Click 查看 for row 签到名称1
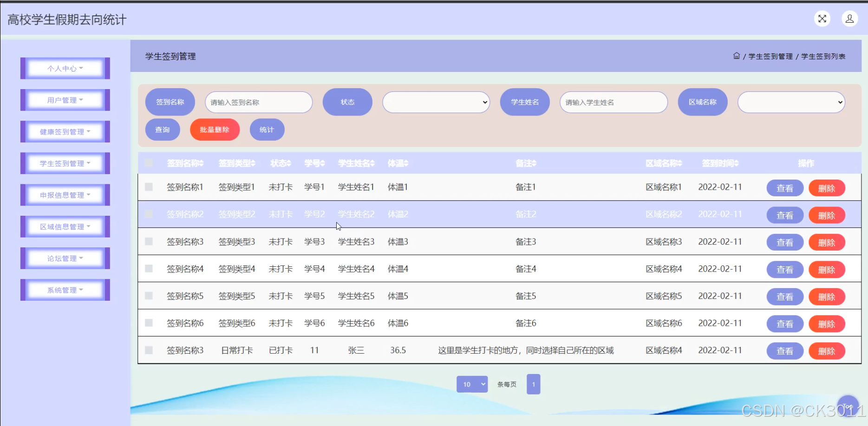 tap(785, 188)
